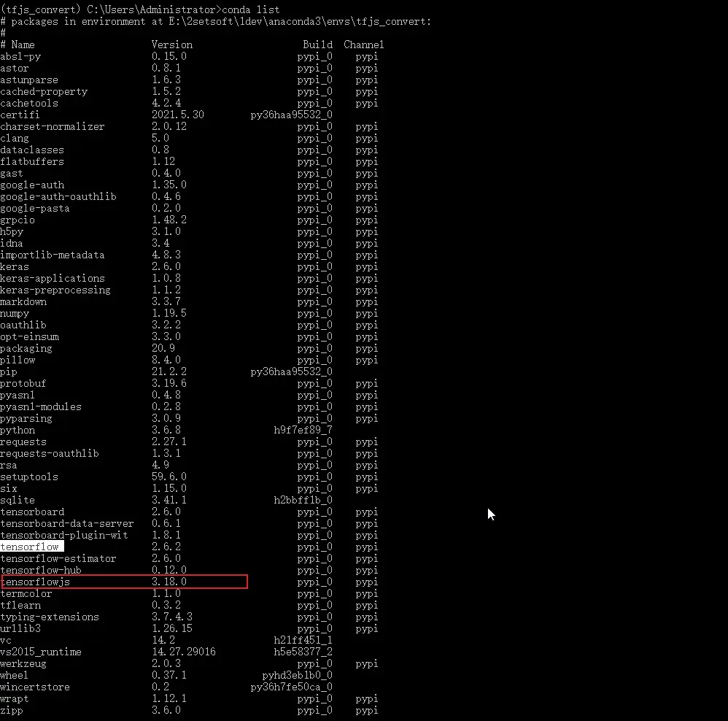The image size is (728, 721).
Task: Select the h5py package name
Action: pos(12,231)
